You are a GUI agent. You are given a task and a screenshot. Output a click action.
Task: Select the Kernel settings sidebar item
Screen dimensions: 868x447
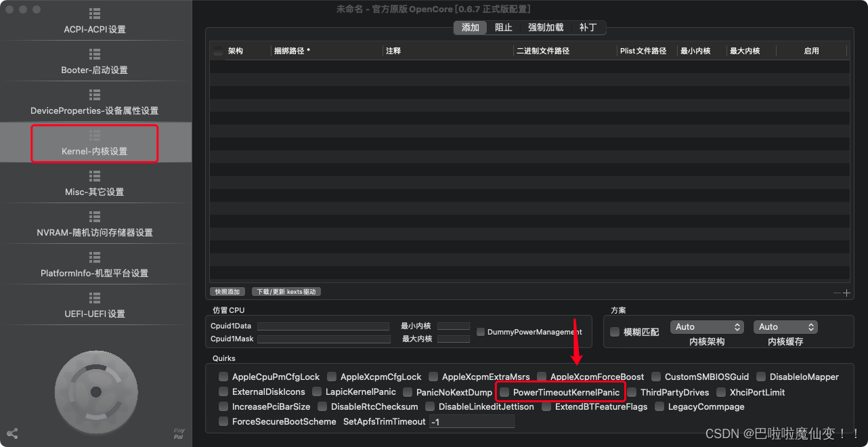[x=95, y=142]
